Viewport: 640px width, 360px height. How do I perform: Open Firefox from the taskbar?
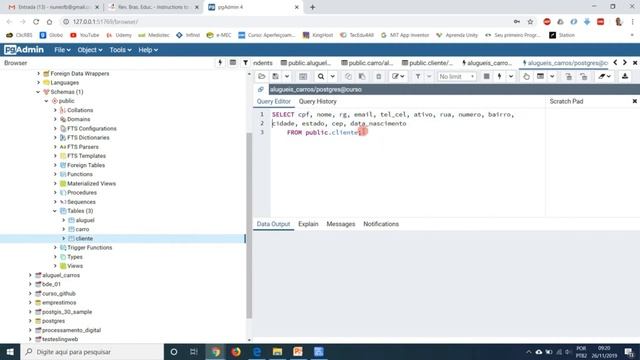tap(236, 352)
